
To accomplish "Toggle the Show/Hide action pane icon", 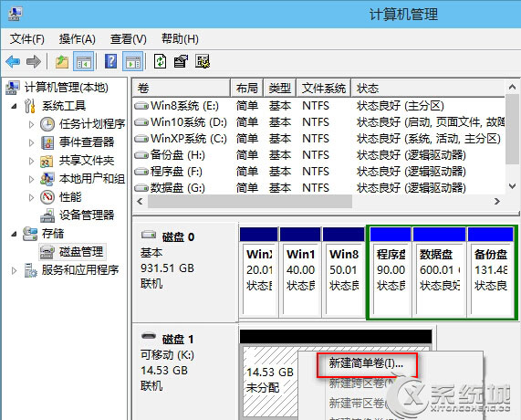I will click(x=133, y=61).
